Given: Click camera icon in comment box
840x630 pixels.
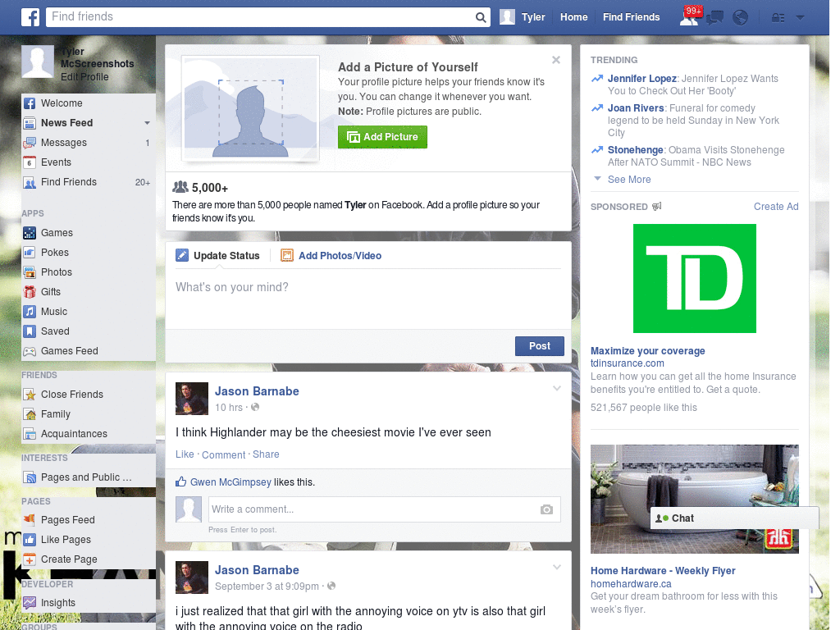Looking at the screenshot, I should point(546,509).
